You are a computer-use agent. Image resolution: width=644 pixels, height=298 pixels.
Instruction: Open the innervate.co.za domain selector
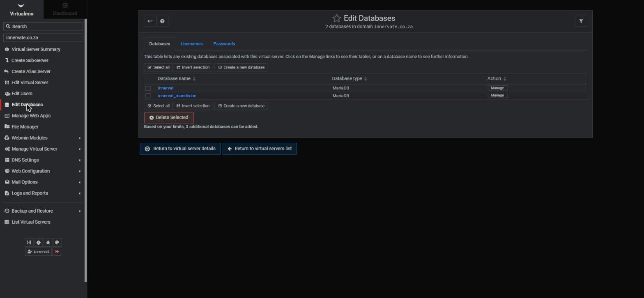(43, 37)
